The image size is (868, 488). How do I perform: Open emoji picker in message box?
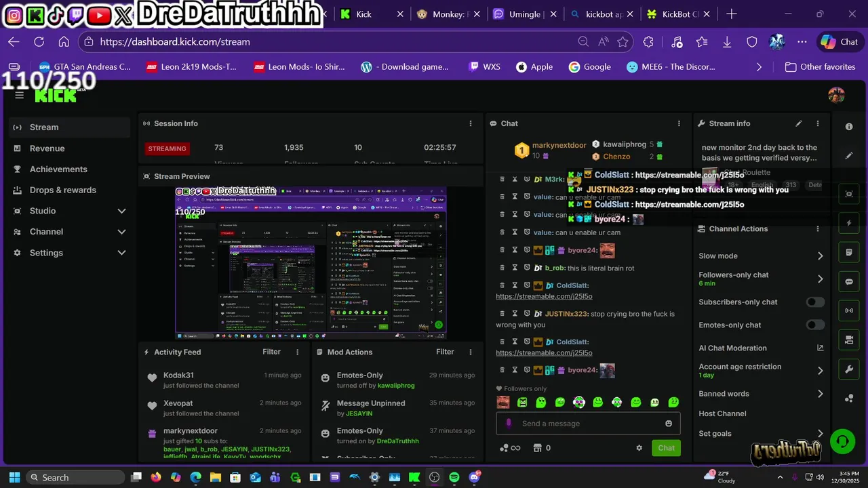(669, 424)
